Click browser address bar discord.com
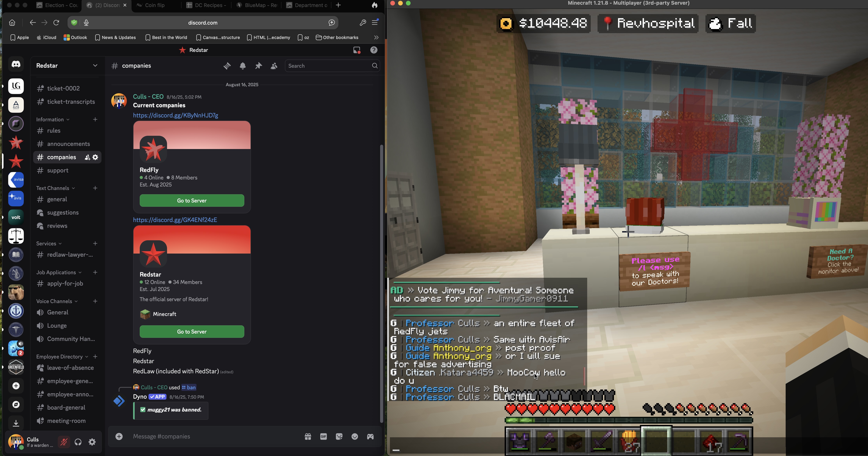 click(x=203, y=23)
